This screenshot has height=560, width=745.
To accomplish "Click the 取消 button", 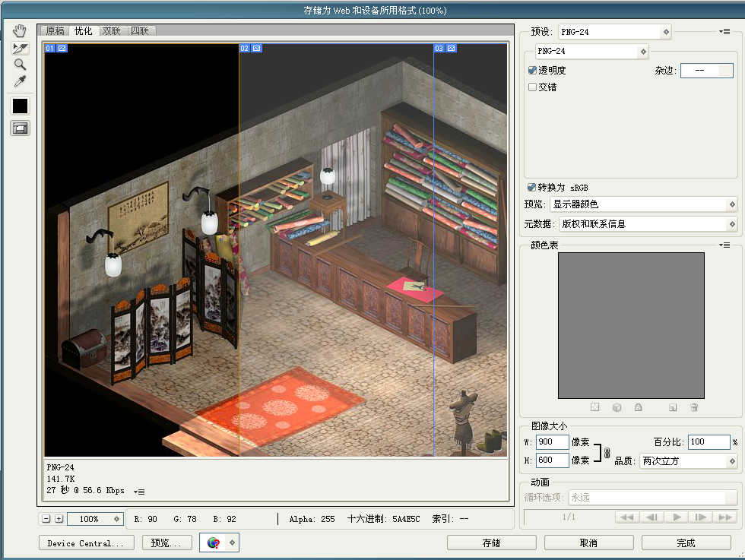I will 588,543.
